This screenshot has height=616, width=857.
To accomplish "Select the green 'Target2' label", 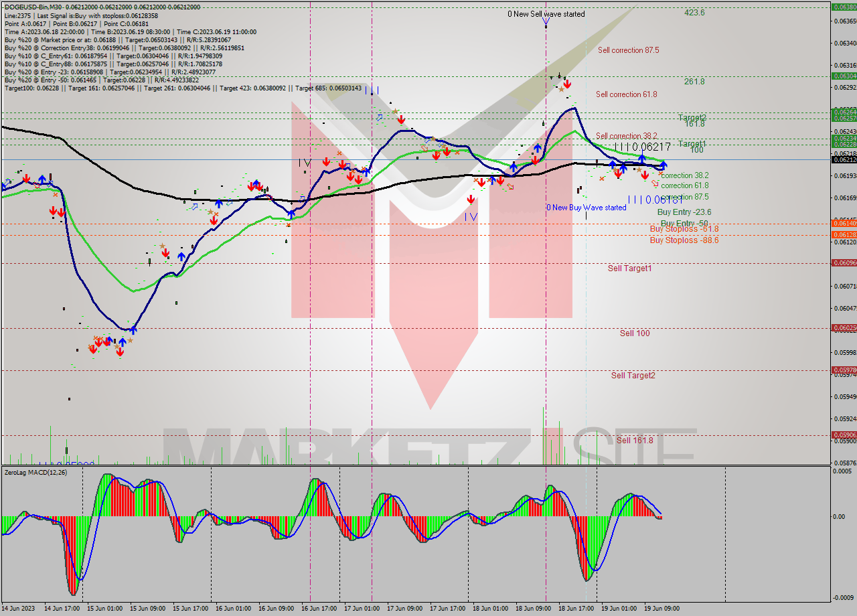I will [692, 117].
